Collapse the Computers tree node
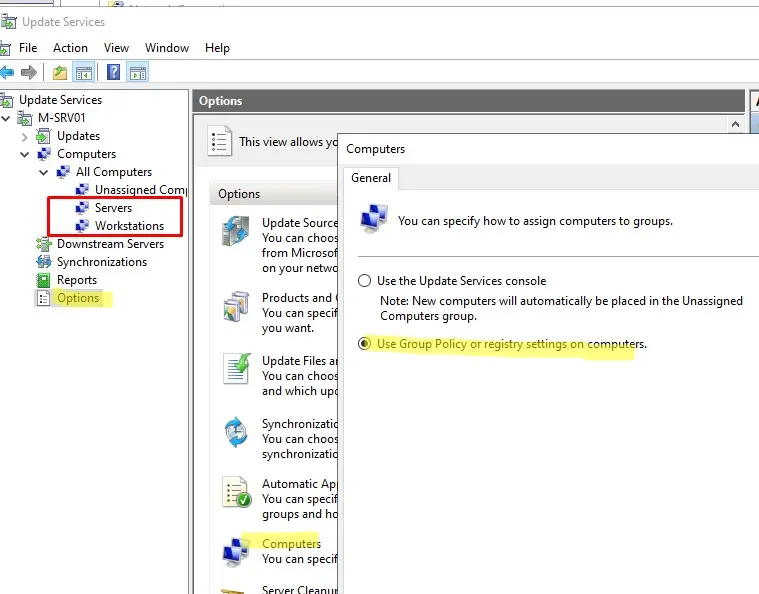This screenshot has height=594, width=759. [x=25, y=154]
